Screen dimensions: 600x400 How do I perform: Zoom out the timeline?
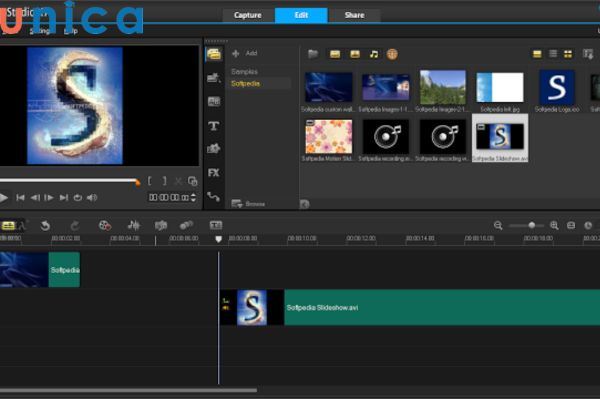(x=498, y=225)
